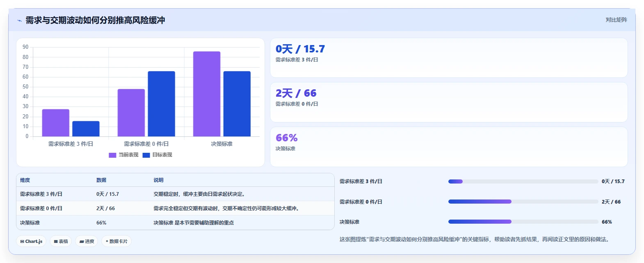Image resolution: width=644 pixels, height=263 pixels.
Task: Click x-axis label 需求标准差 0 件/日 under the chart
Action: [146, 144]
